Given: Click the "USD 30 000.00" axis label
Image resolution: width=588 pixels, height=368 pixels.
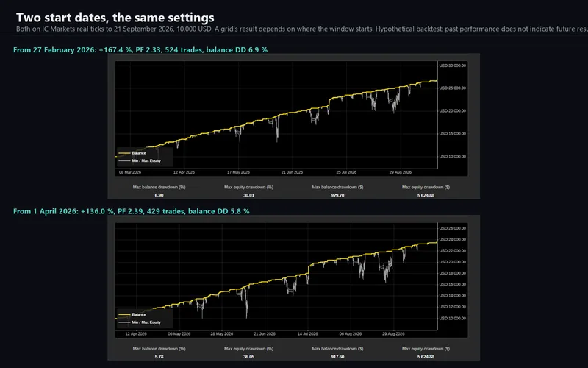Looking at the screenshot, I should tap(453, 66).
